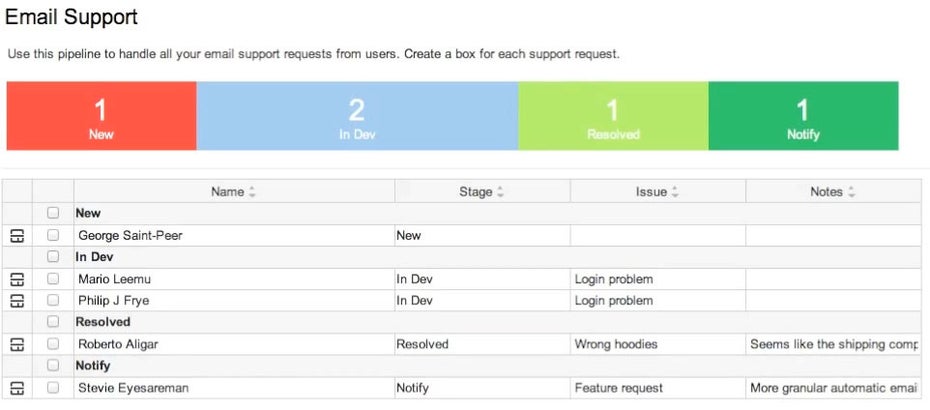Viewport: 930px width, 410px height.
Task: Open the Roberto Aligar name cell
Action: [234, 344]
